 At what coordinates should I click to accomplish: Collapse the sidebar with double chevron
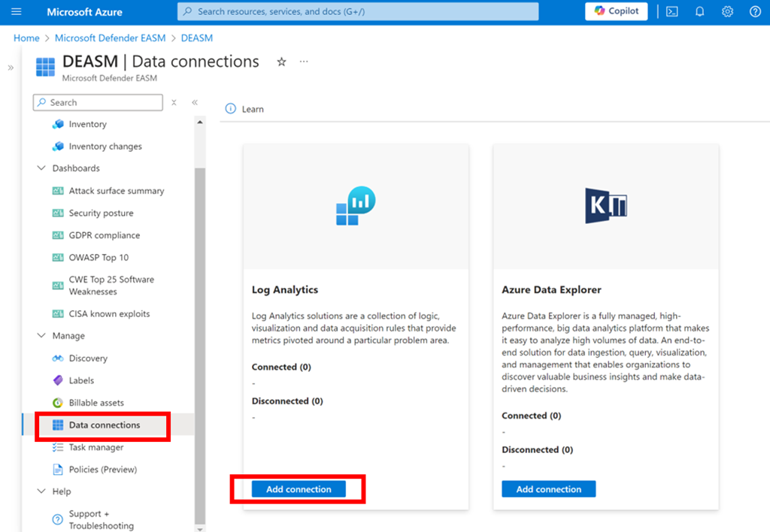195,103
